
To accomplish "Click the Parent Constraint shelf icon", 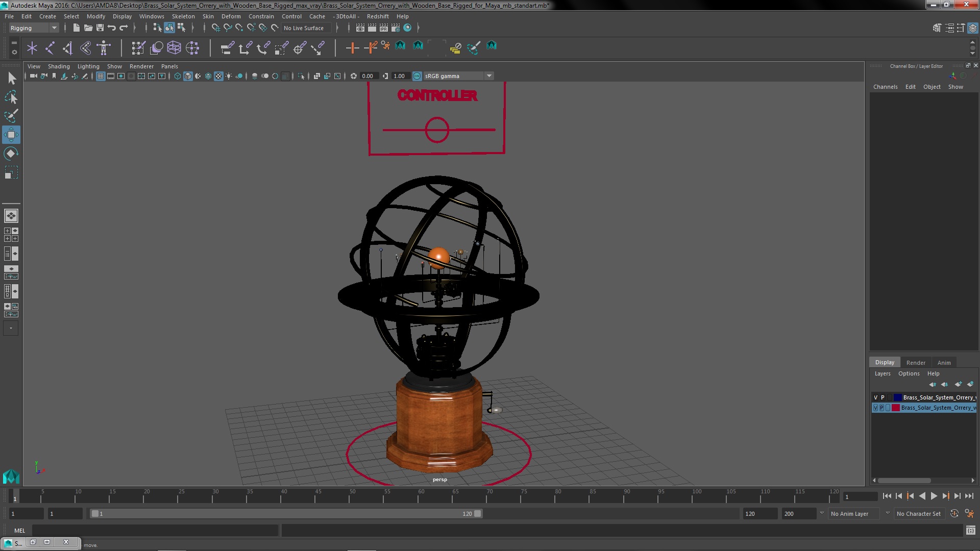I will (227, 48).
